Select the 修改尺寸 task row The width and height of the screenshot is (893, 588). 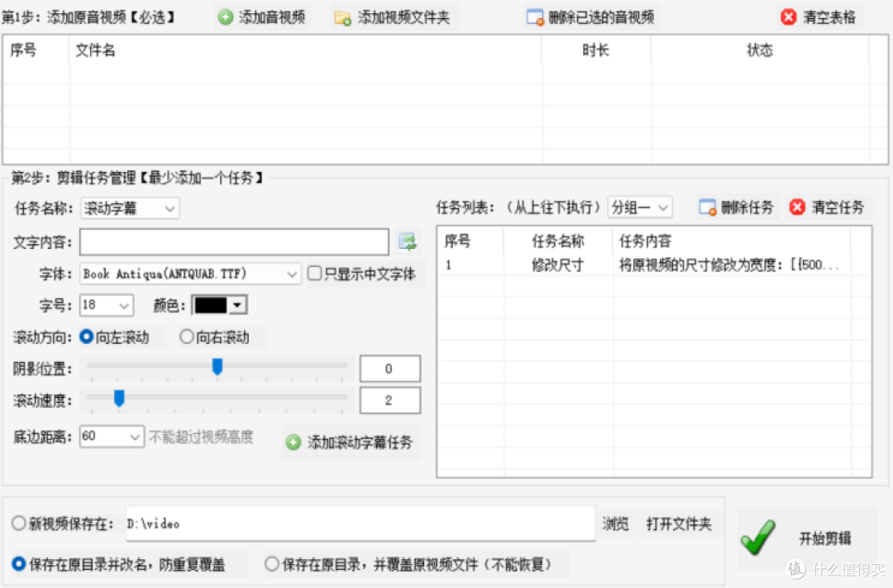(x=654, y=265)
